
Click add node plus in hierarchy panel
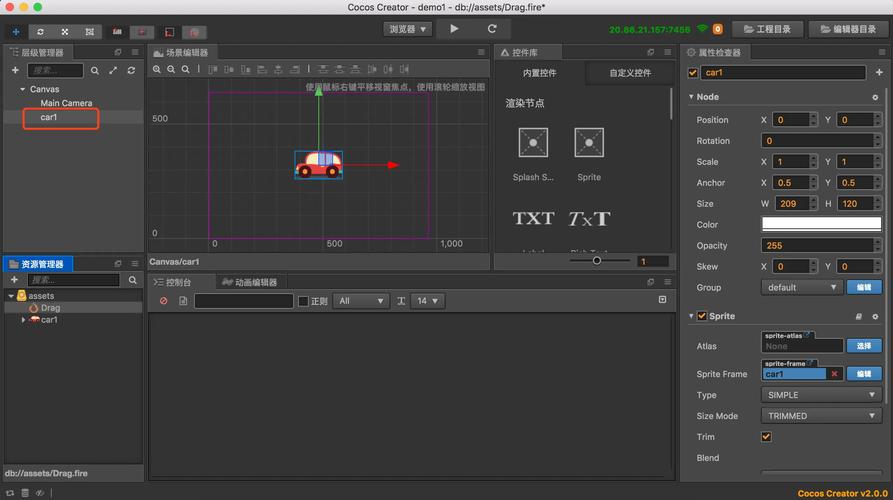[15, 70]
